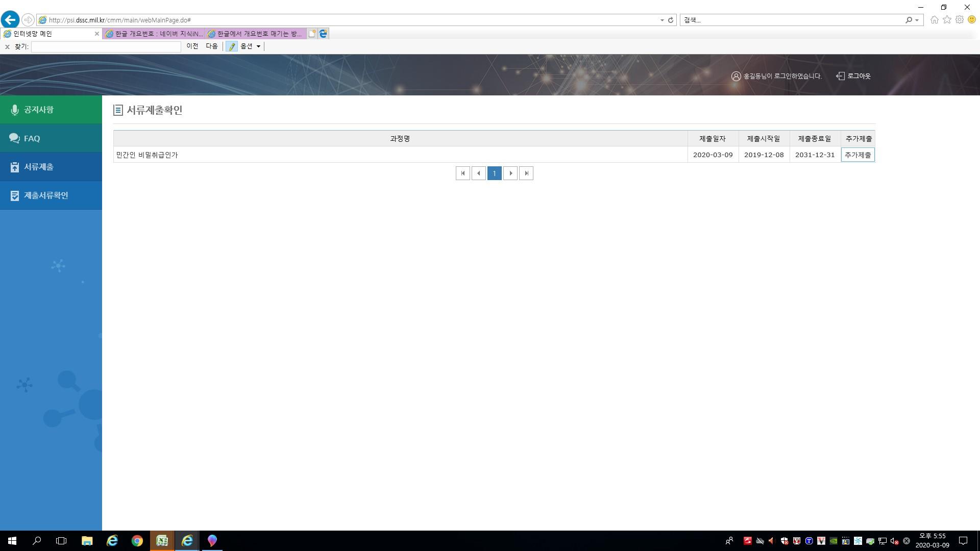Click the page refresh icon
980x551 pixels.
click(x=671, y=20)
